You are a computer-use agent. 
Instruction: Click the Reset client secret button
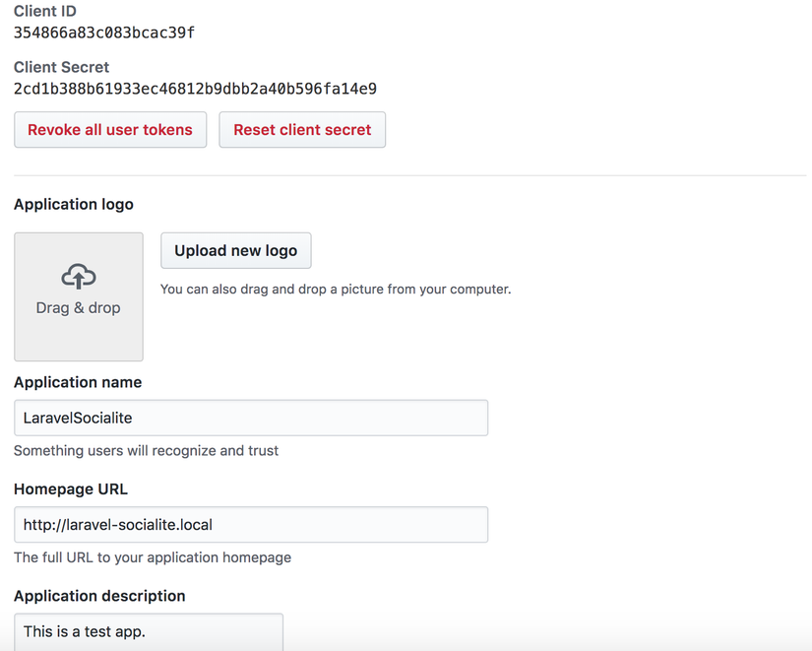(x=302, y=130)
